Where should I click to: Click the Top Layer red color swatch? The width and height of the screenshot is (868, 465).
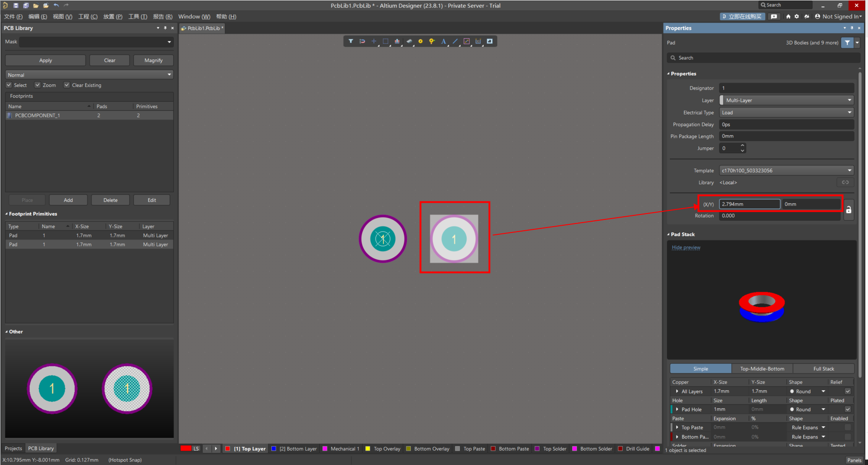228,449
